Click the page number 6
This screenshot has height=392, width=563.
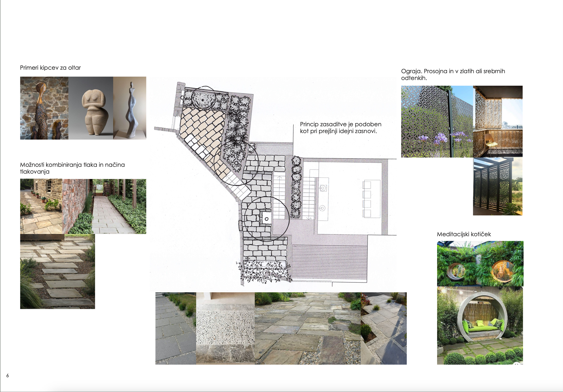(x=8, y=376)
